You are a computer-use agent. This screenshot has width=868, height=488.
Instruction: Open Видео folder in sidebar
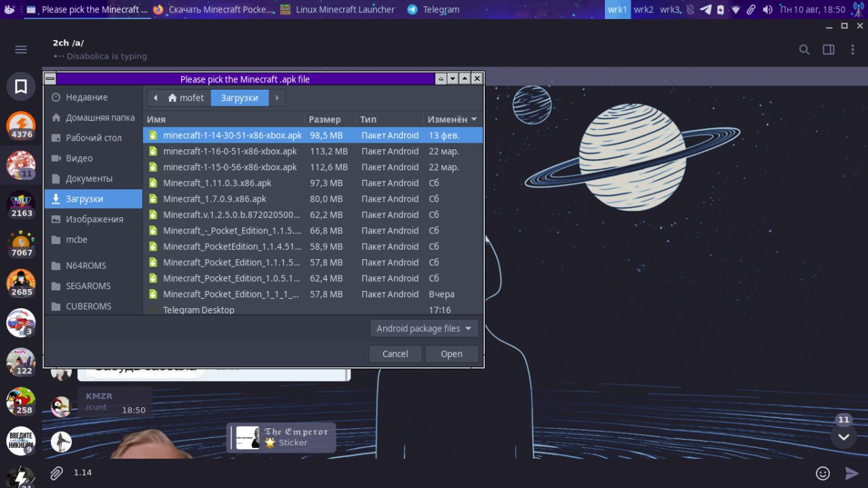point(94,158)
